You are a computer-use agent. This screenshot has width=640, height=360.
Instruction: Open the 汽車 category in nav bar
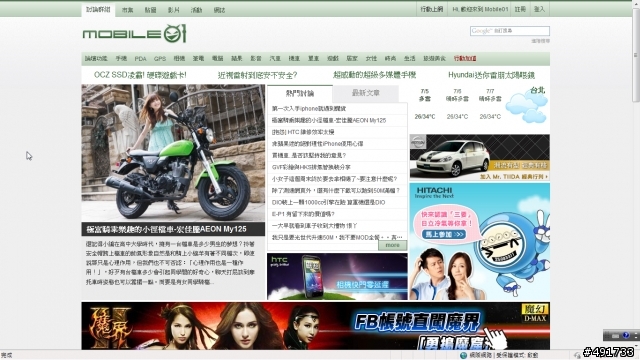[275, 58]
